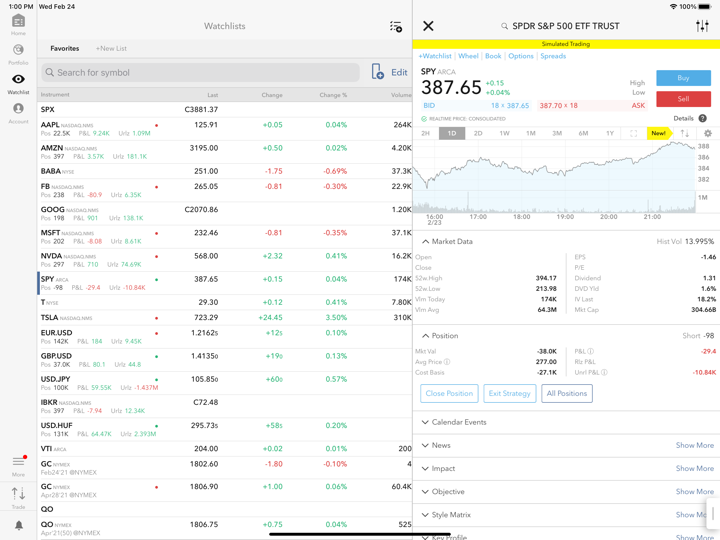
Task: Collapse the Market Data section
Action: tap(426, 242)
